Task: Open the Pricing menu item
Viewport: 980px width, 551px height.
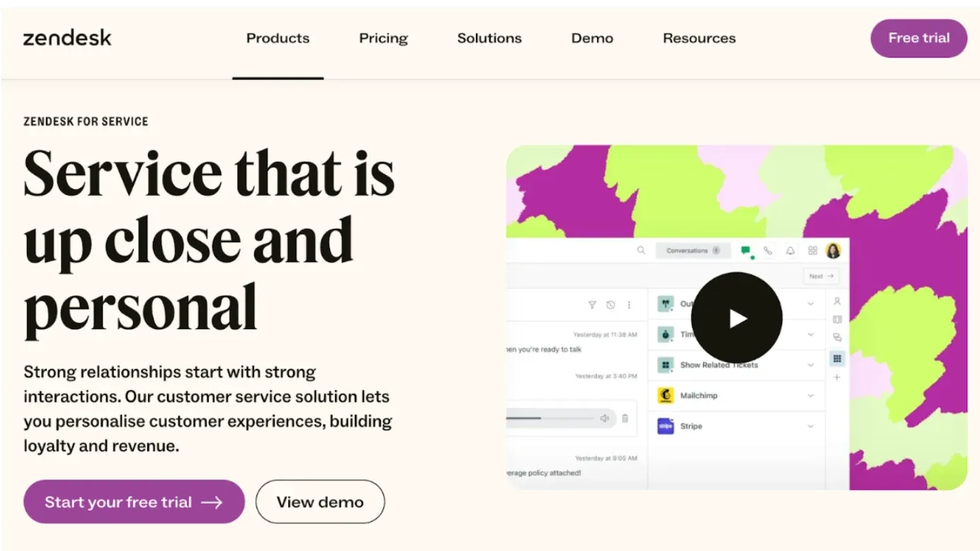Action: 383,38
